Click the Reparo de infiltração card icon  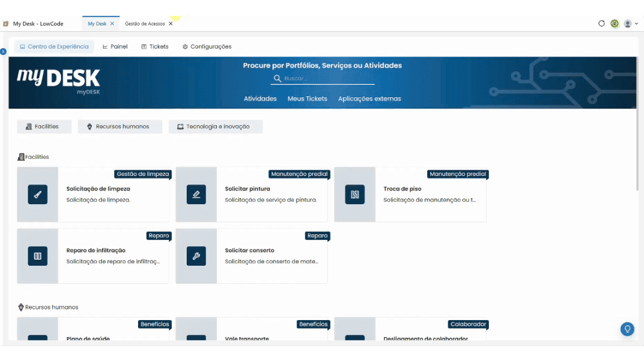38,256
